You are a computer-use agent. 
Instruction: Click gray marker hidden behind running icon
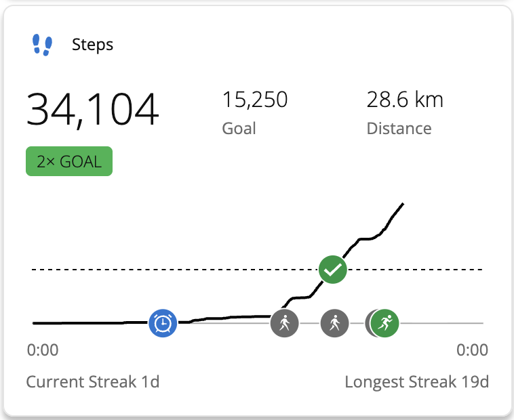(369, 323)
